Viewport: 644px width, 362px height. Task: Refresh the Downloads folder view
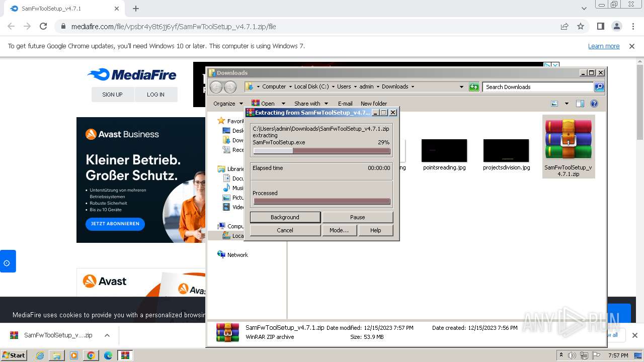click(474, 87)
